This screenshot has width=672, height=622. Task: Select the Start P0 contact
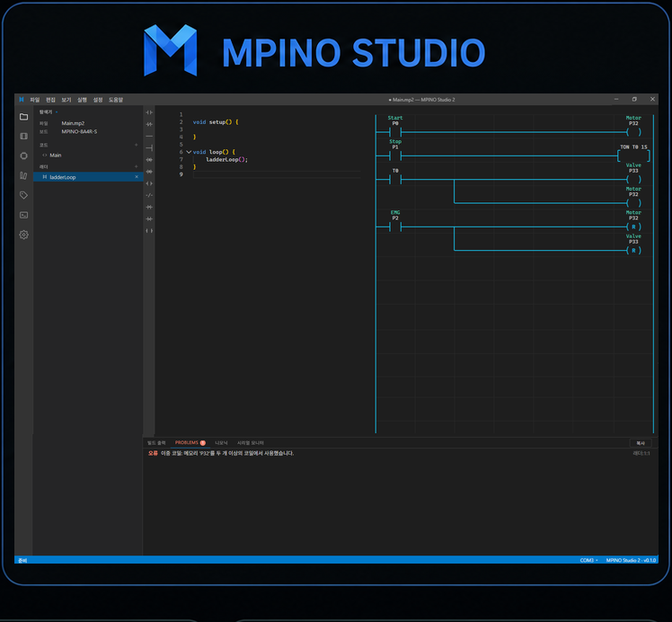coord(395,132)
